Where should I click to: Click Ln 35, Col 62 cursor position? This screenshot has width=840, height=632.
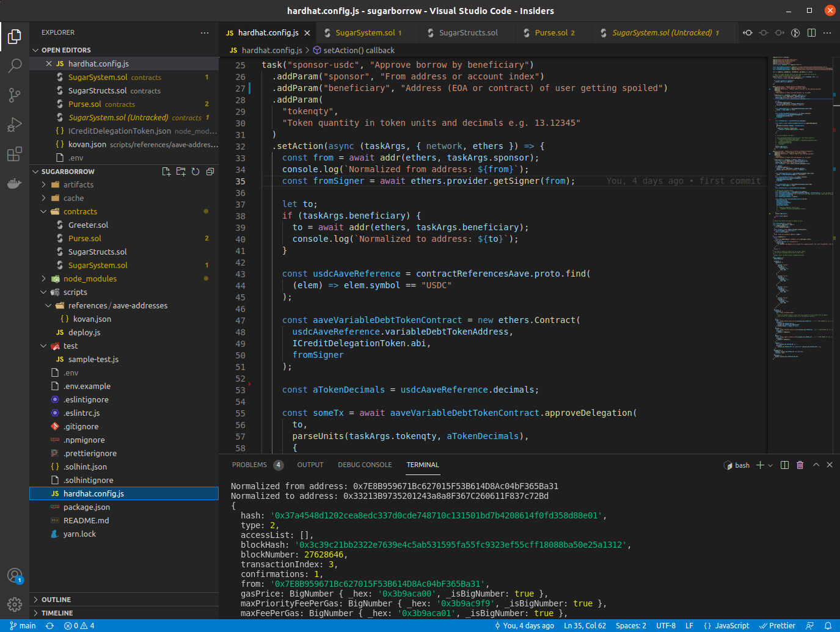(x=585, y=626)
